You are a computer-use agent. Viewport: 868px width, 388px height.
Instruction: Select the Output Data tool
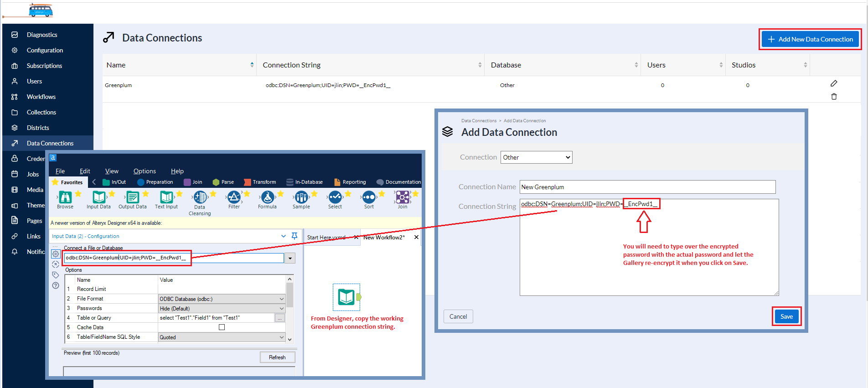click(133, 200)
